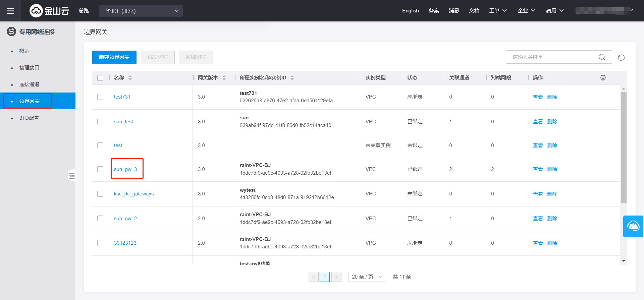Screen dimensions: 644x300
Task: Select the test731 row checkbox
Action: pos(100,97)
